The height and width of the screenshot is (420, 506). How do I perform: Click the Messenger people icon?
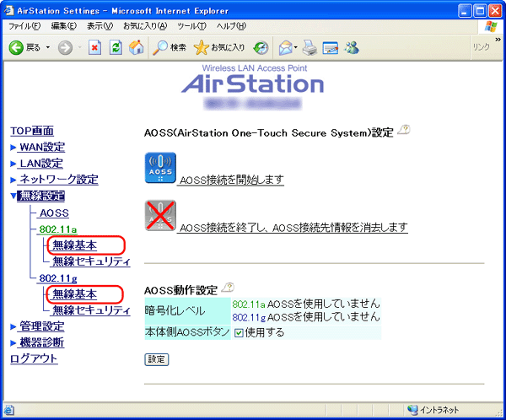[x=352, y=48]
